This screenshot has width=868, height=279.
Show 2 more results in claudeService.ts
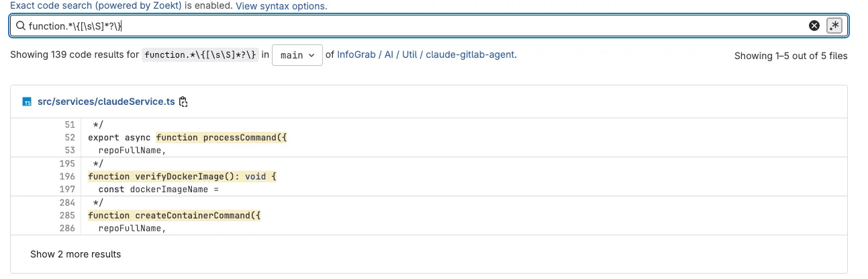pos(76,254)
